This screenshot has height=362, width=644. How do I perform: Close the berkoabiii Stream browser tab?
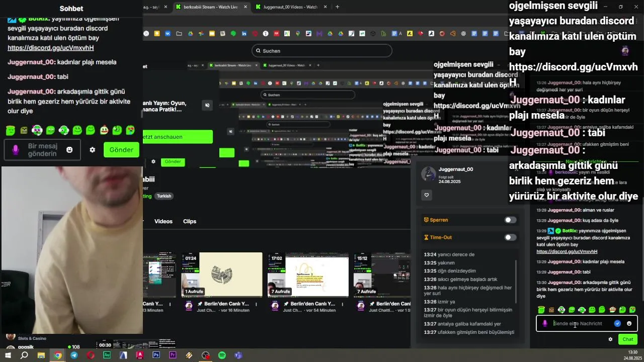[x=245, y=7]
